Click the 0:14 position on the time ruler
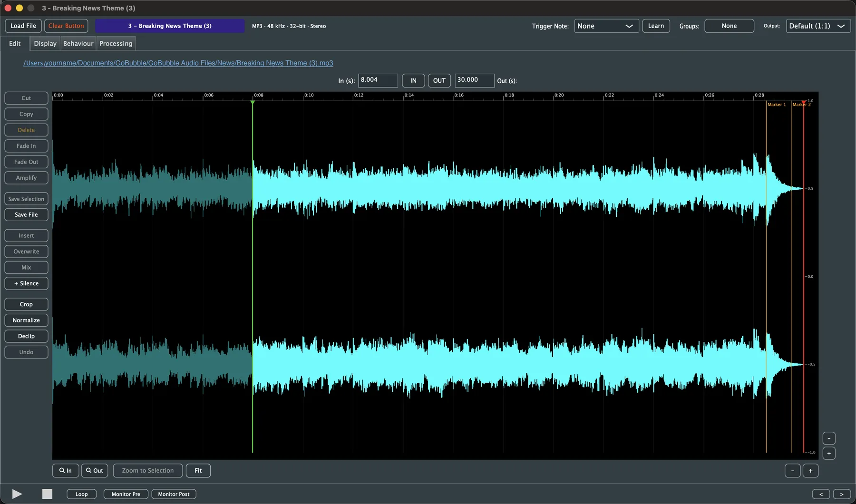Screen dimensions: 856x504 click(x=409, y=95)
